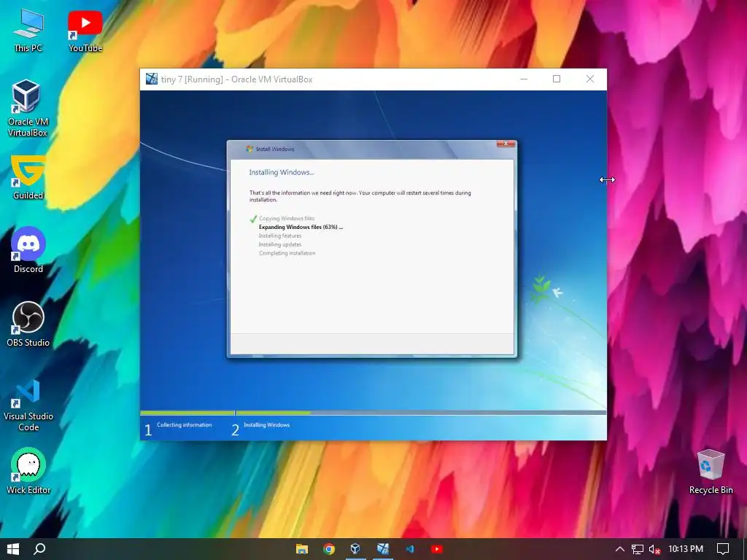
Task: Switch to tiny 7 VM taskbar icon
Action: pos(382,549)
